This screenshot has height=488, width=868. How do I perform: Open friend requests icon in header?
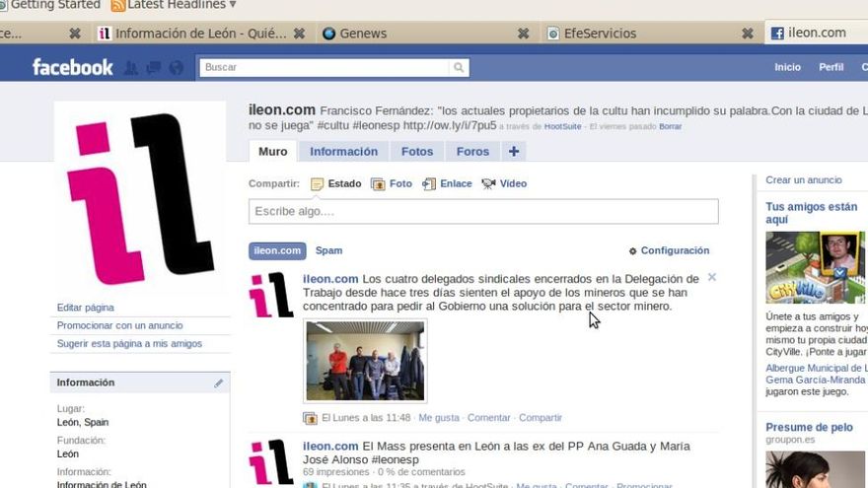(131, 67)
